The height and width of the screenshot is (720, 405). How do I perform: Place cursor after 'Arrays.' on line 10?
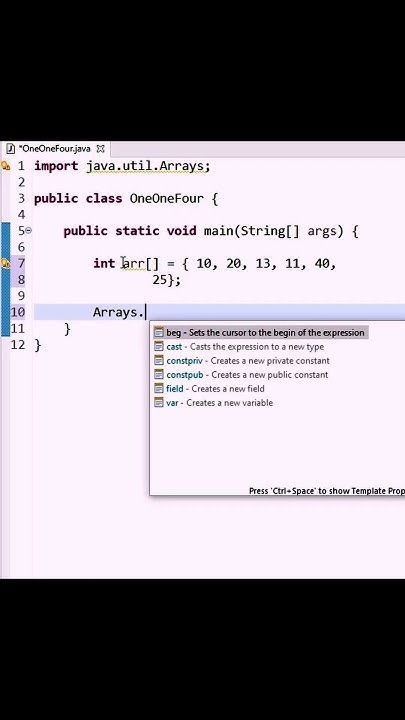[146, 313]
